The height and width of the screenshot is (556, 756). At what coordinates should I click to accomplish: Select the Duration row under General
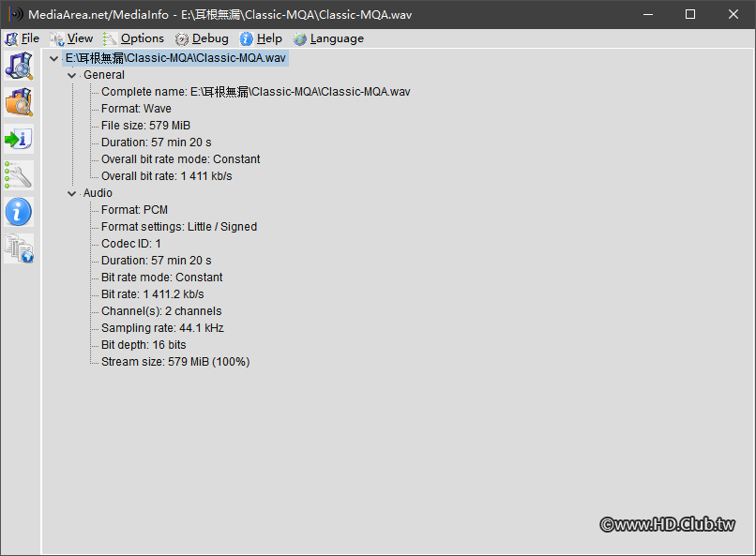click(x=157, y=143)
